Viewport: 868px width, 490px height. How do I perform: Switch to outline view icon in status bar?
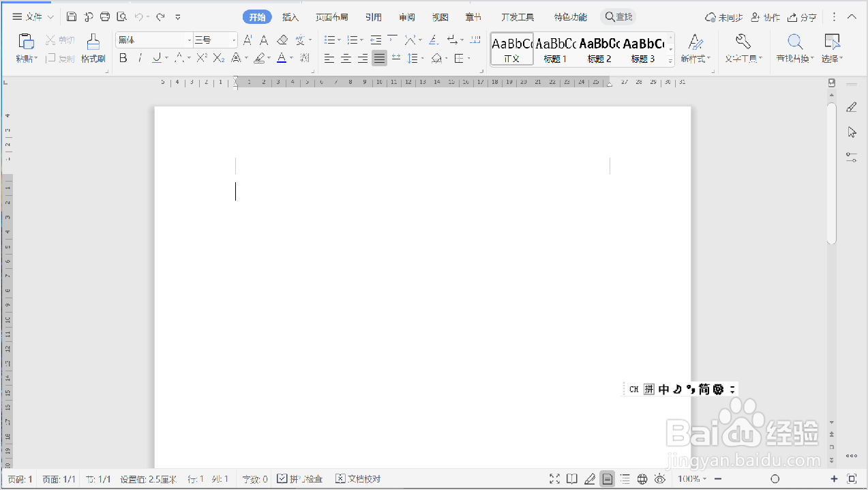click(x=625, y=479)
